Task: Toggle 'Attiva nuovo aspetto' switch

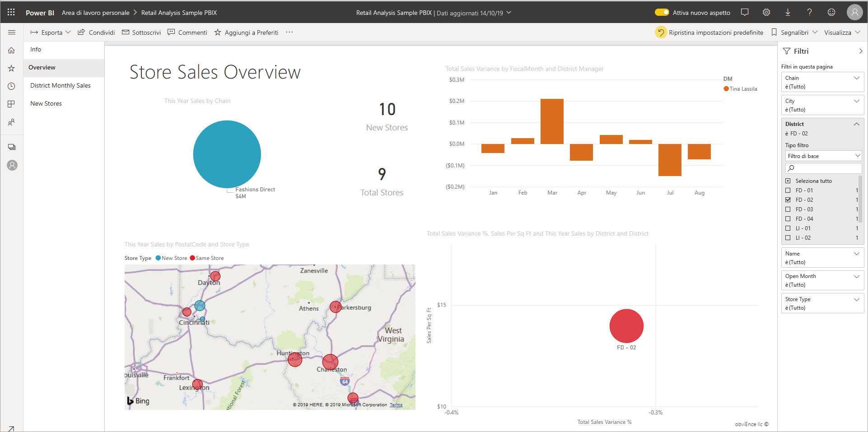Action: coord(662,12)
